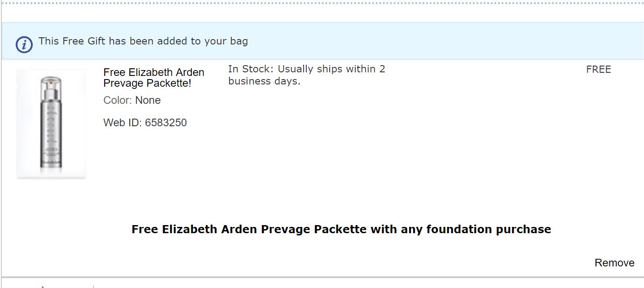
Task: Click the red star logo at bottom
Action: coord(43,286)
